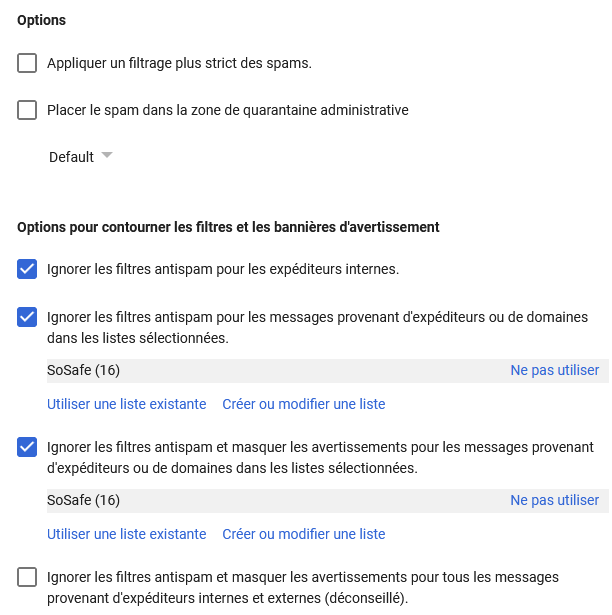Uncheck the antispam-only bypass checkbox for selected lists
The height and width of the screenshot is (615, 612).
tap(27, 318)
